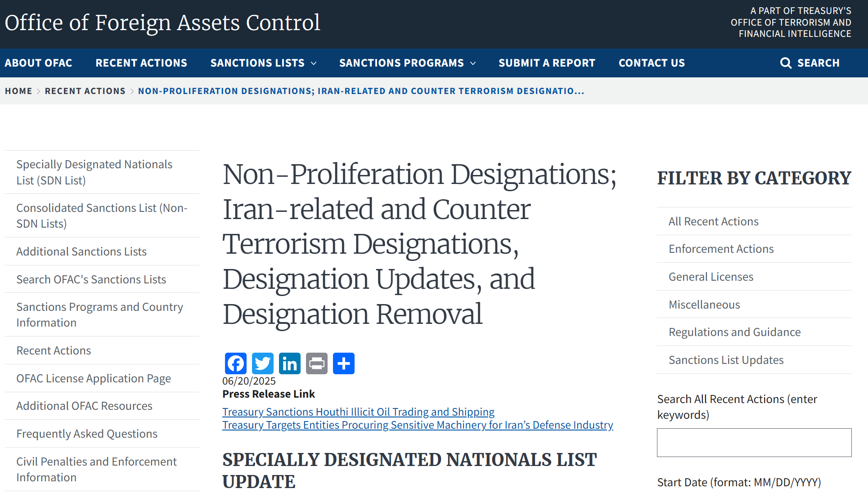Screen dimensions: 868x493
Task: Click the Office of Foreign Assets Control title
Action: click(x=162, y=22)
